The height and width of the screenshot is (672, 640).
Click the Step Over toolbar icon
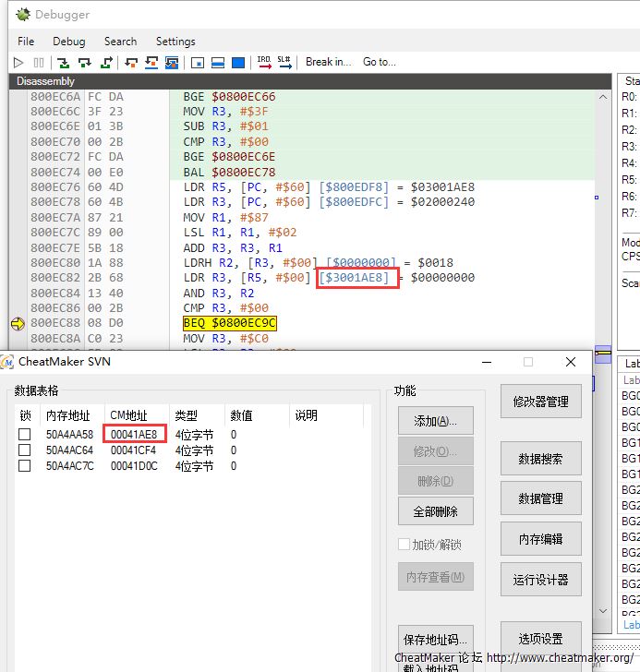click(85, 63)
